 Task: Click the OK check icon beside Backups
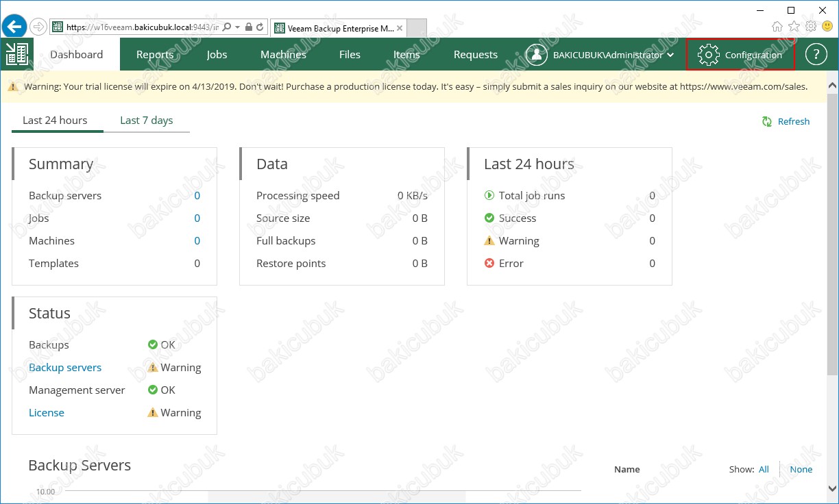153,344
